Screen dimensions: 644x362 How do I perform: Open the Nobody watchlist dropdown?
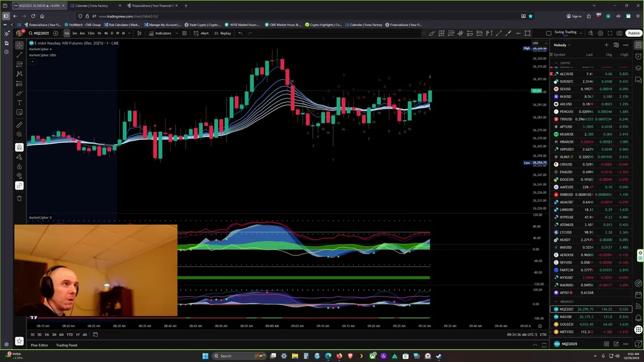pyautogui.click(x=562, y=45)
